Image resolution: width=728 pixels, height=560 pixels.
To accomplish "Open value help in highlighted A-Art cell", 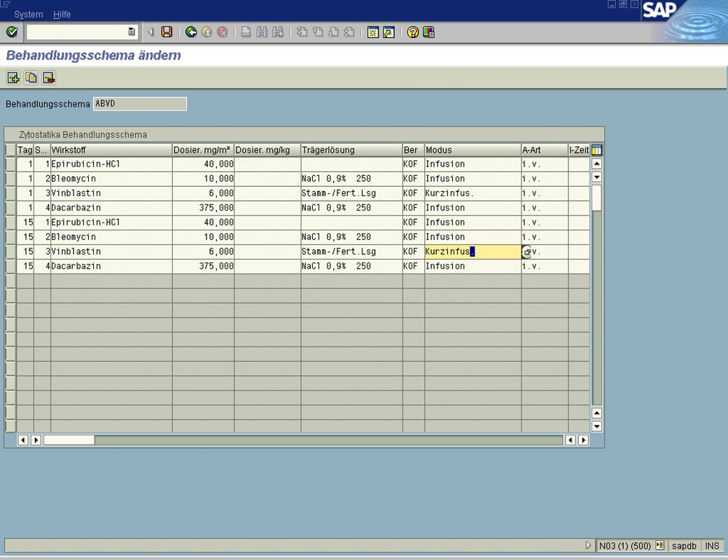I will [x=526, y=252].
